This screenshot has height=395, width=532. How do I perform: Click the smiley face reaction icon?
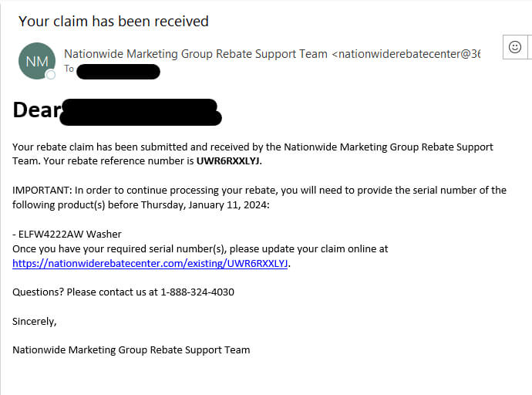point(515,47)
